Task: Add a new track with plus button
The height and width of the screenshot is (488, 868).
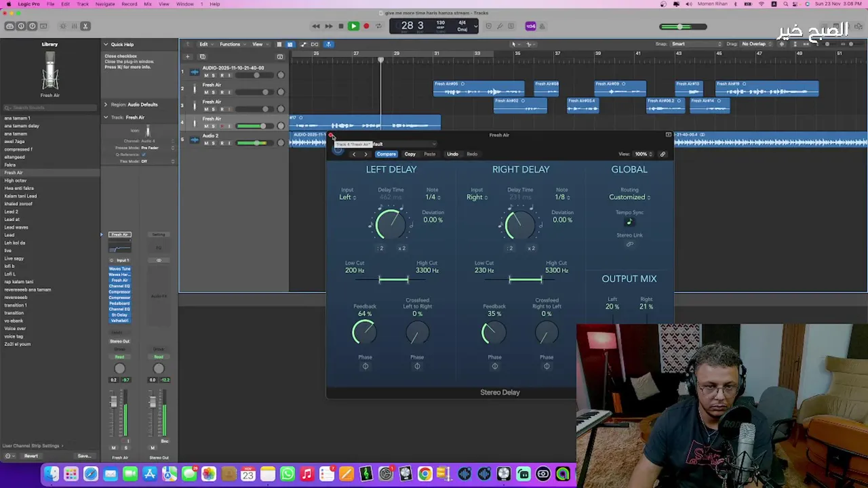Action: click(188, 56)
